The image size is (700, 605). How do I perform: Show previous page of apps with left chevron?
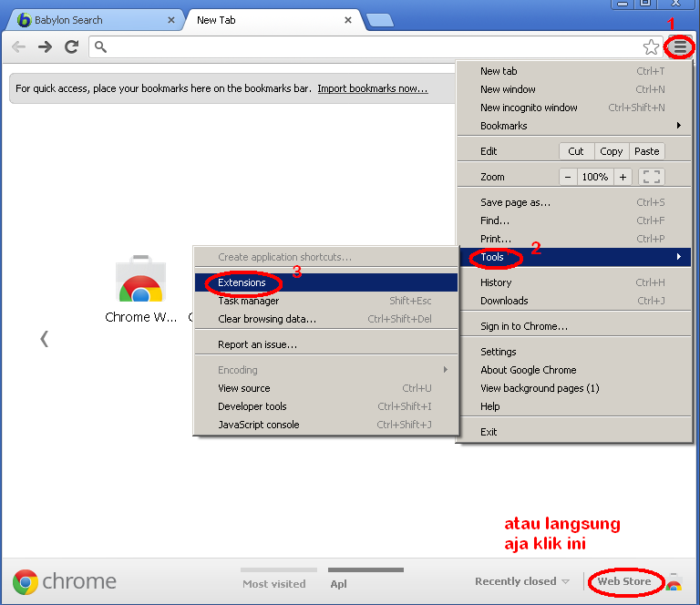tap(44, 339)
